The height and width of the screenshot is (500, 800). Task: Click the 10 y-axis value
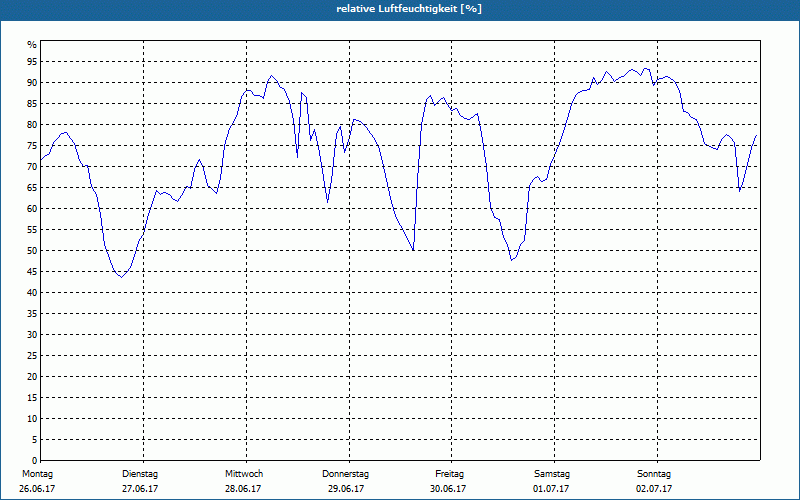pos(32,419)
